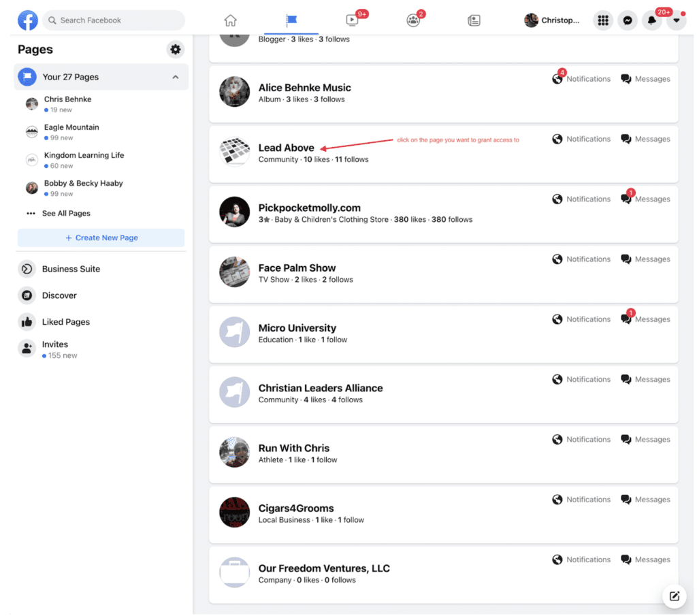Open the Micro University page

click(297, 327)
